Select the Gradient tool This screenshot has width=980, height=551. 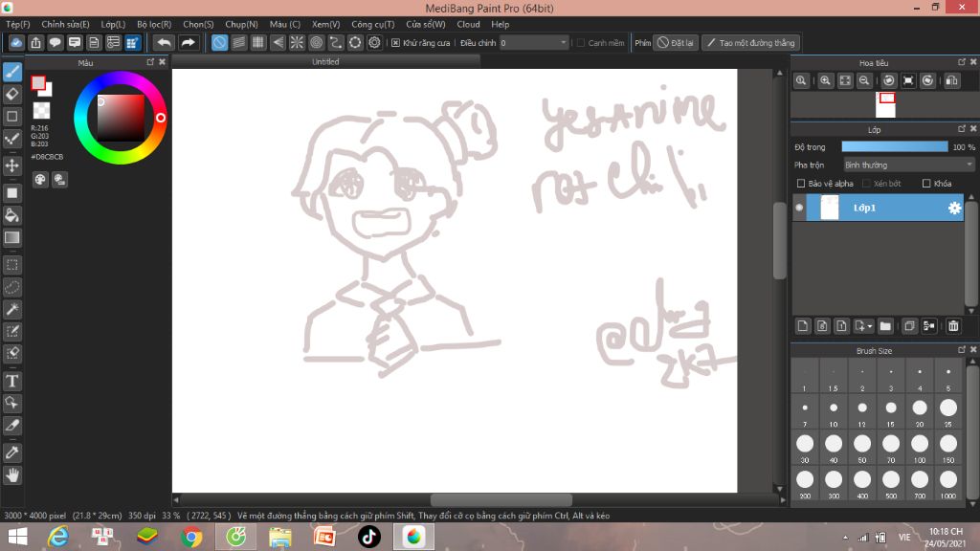[x=11, y=237]
